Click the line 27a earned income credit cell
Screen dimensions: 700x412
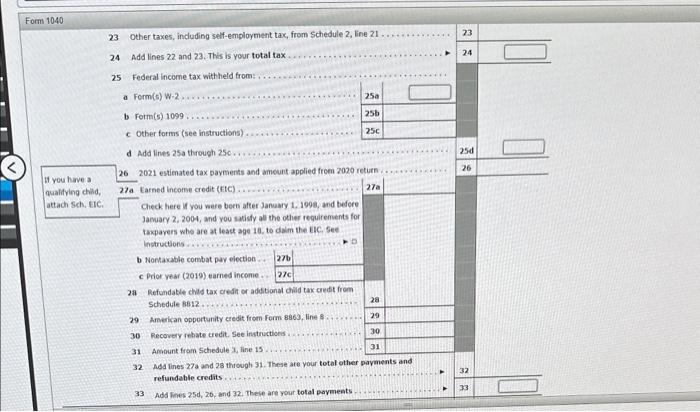[x=419, y=187]
